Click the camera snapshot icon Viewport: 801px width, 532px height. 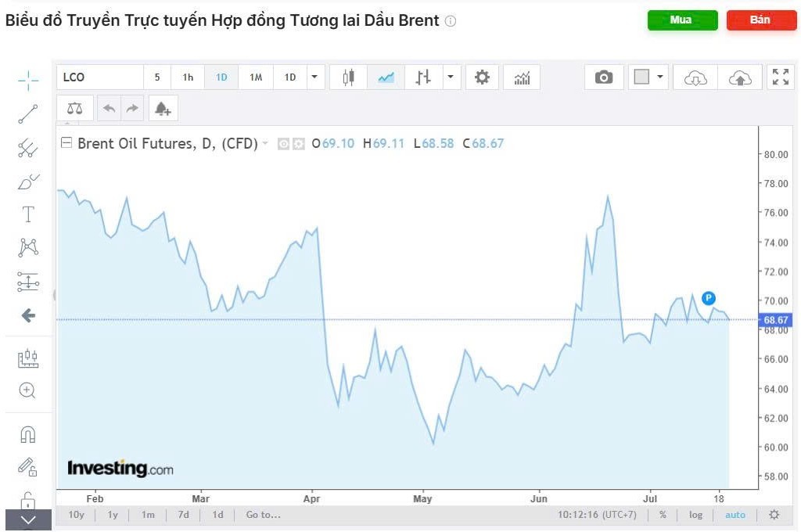pyautogui.click(x=603, y=77)
